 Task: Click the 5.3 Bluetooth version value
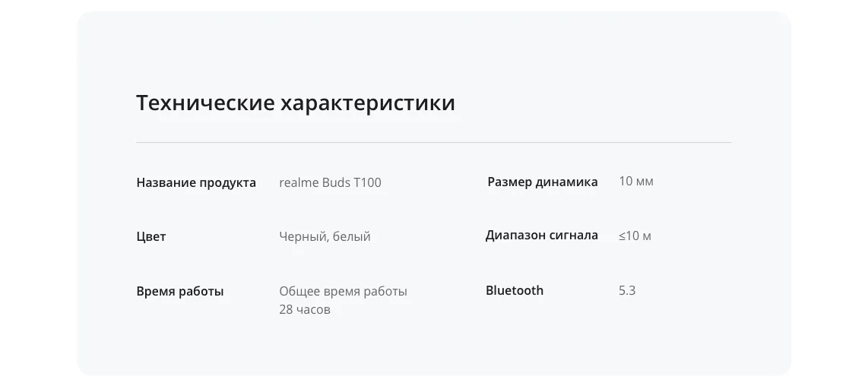point(627,290)
